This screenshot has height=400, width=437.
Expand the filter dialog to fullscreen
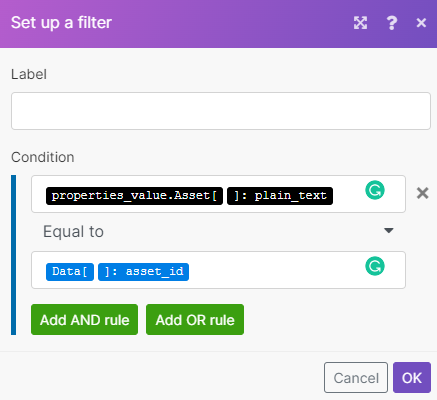360,23
